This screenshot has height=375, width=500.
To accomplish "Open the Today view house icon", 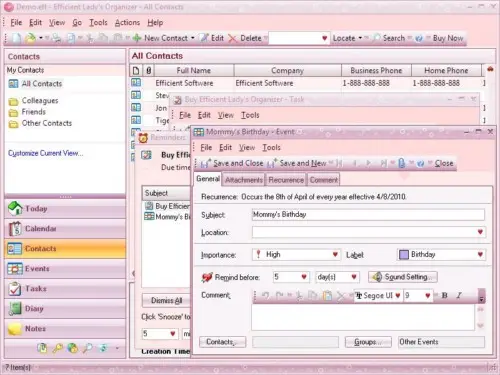I will (x=15, y=209).
